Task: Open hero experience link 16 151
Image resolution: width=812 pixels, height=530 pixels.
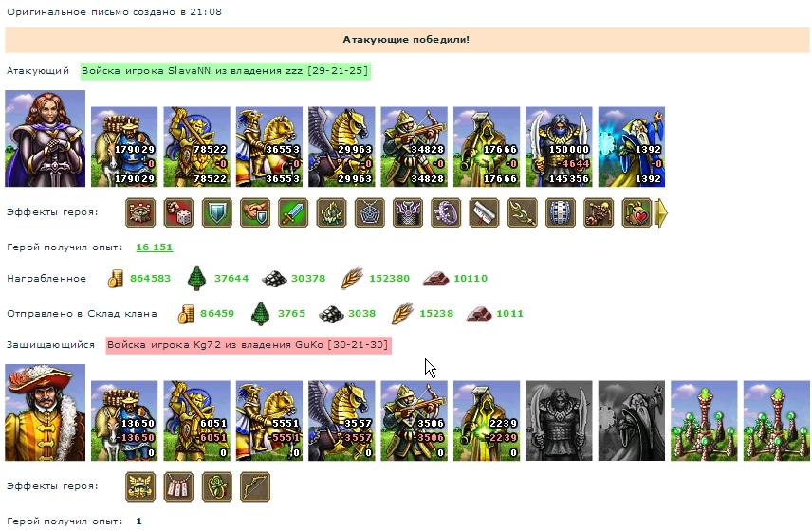Action: pyautogui.click(x=154, y=247)
